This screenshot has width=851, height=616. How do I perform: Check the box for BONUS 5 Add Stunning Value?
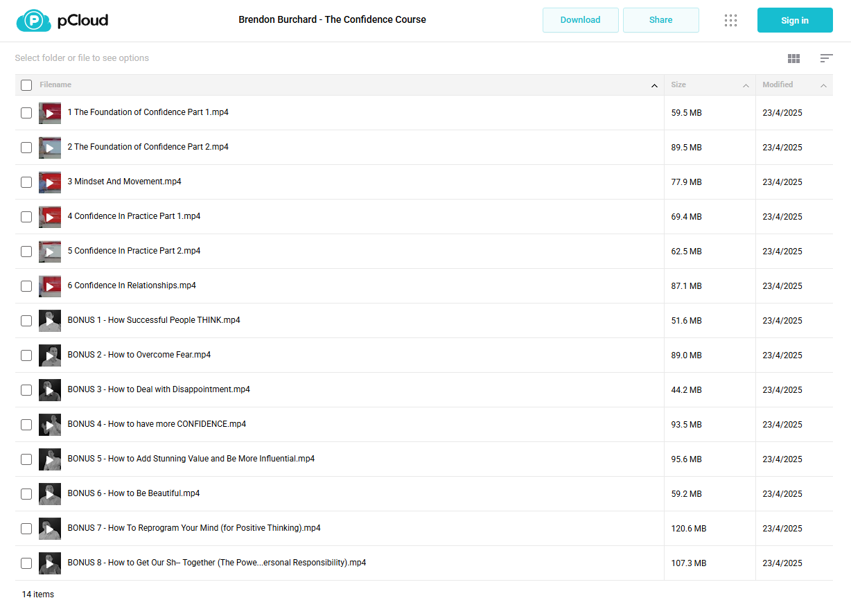point(26,459)
